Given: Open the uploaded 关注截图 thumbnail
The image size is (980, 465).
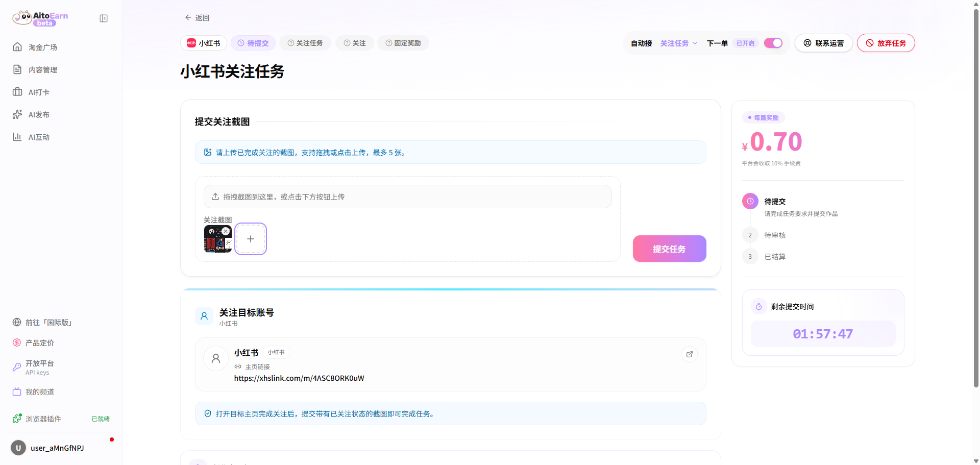Looking at the screenshot, I should pyautogui.click(x=218, y=239).
